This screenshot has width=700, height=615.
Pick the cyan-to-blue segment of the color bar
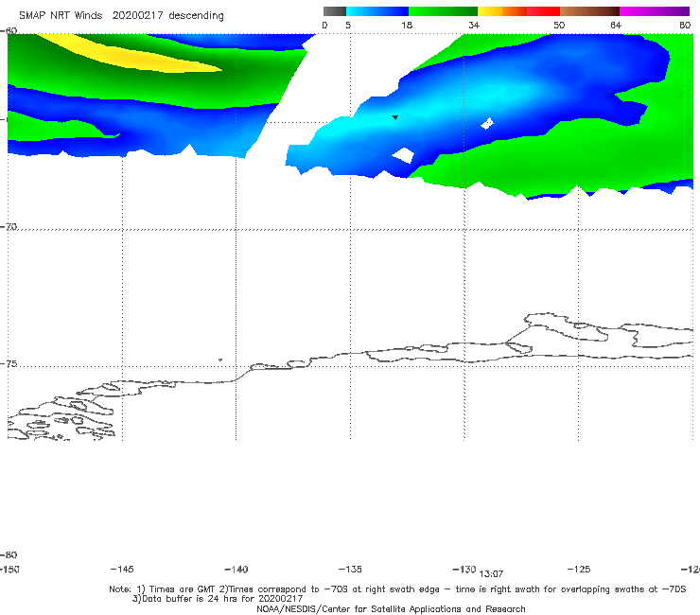(377, 11)
